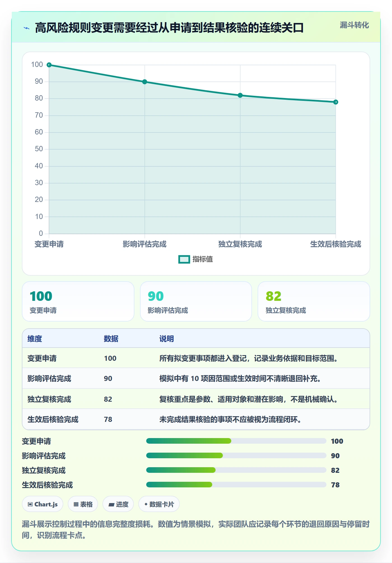Click the progress value 100
Image resolution: width=392 pixels, height=563 pixels.
pos(337,441)
